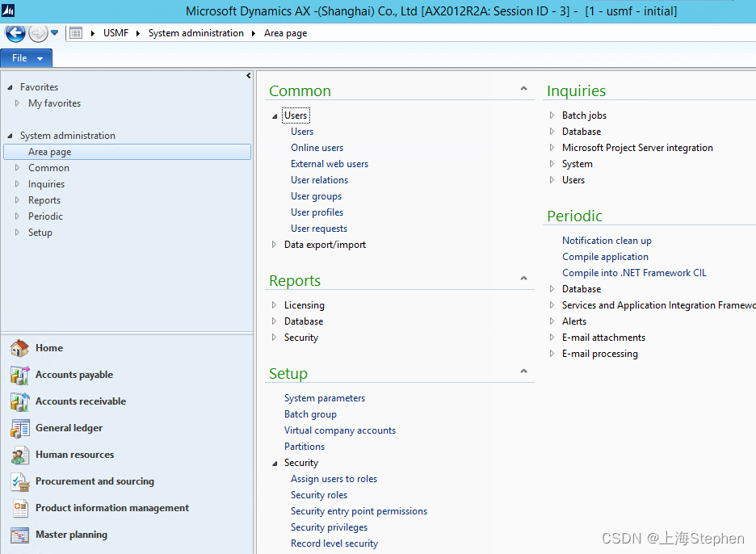Image resolution: width=756 pixels, height=554 pixels.
Task: Open the Accounts payable module icon
Action: click(19, 375)
